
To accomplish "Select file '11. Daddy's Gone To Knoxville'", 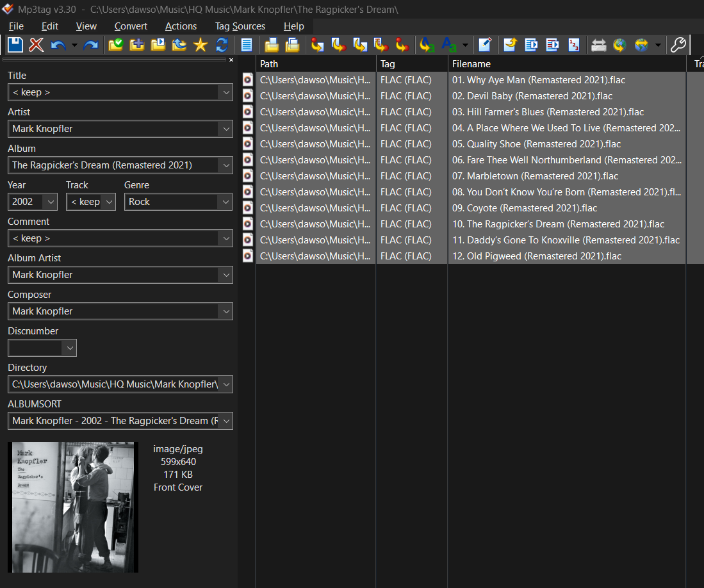I will [566, 240].
